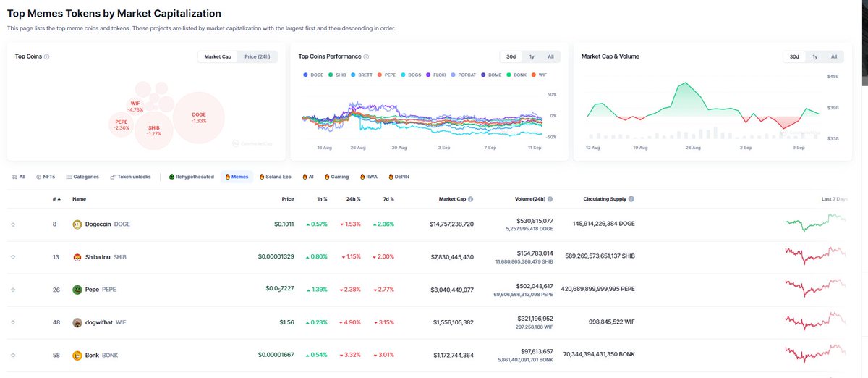868x378 pixels.
Task: Open the RWA category tab
Action: point(370,177)
